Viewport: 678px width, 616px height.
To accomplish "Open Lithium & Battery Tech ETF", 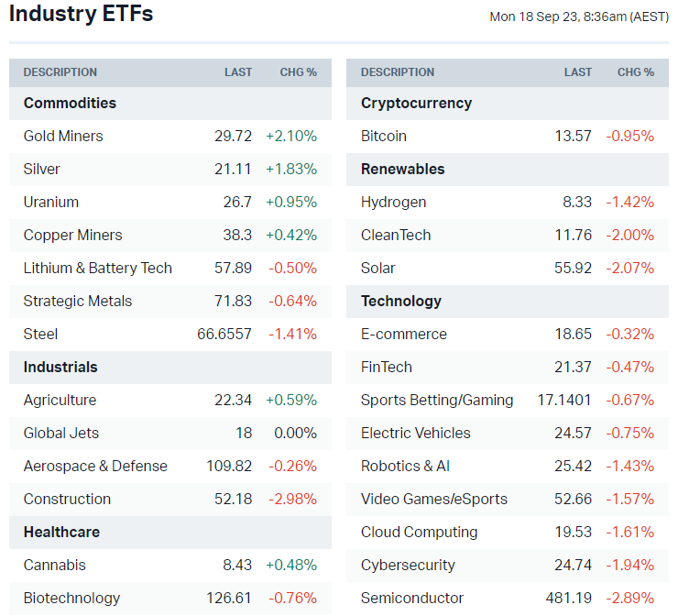I will pyautogui.click(x=98, y=268).
